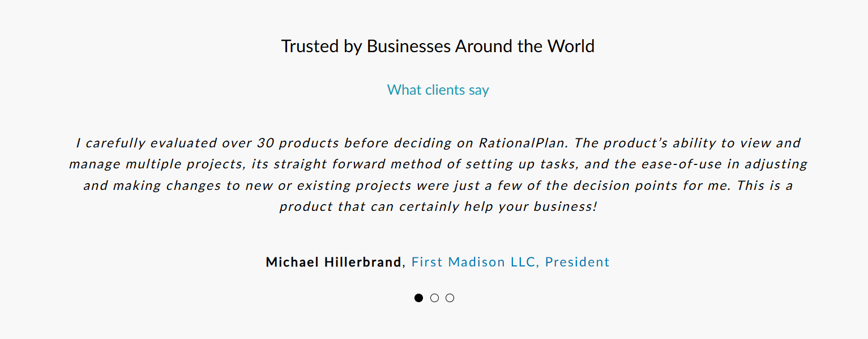Select the first filled carousel dot

click(418, 298)
